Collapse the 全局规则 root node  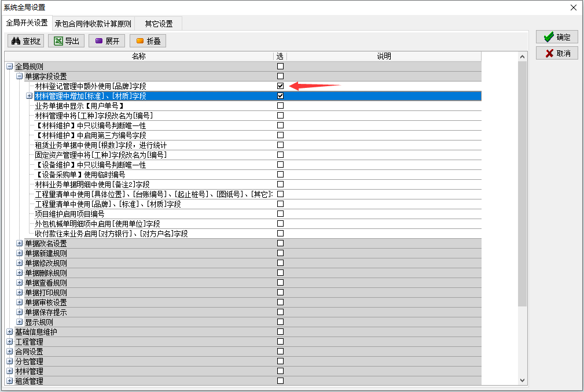(9, 66)
